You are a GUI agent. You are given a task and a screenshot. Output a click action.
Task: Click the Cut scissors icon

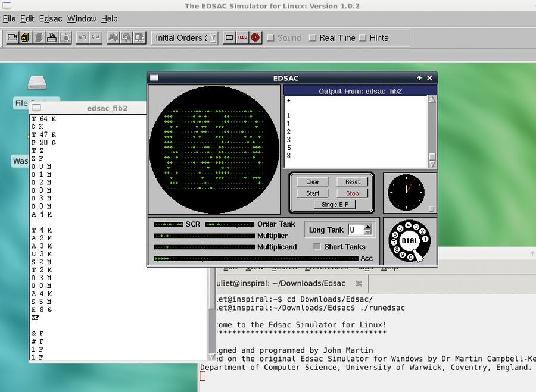pyautogui.click(x=113, y=37)
